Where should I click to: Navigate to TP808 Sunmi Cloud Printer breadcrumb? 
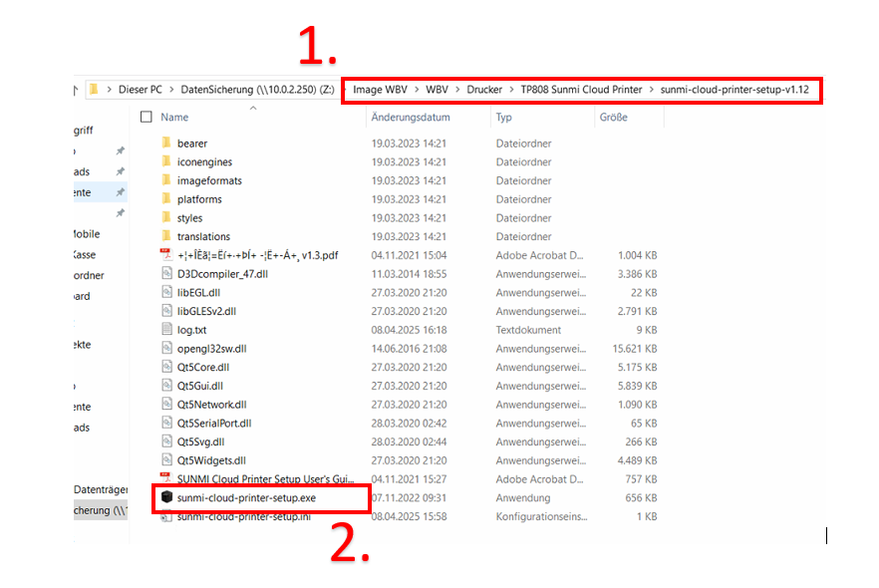coord(581,90)
